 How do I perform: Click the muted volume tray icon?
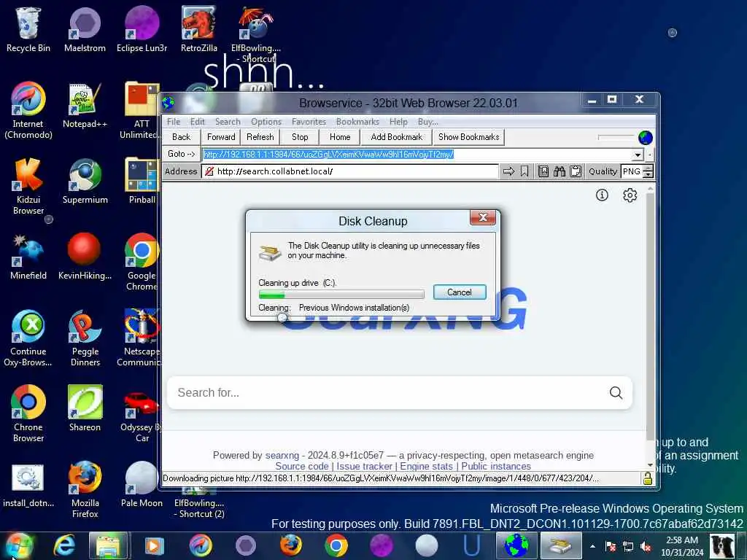click(x=646, y=547)
